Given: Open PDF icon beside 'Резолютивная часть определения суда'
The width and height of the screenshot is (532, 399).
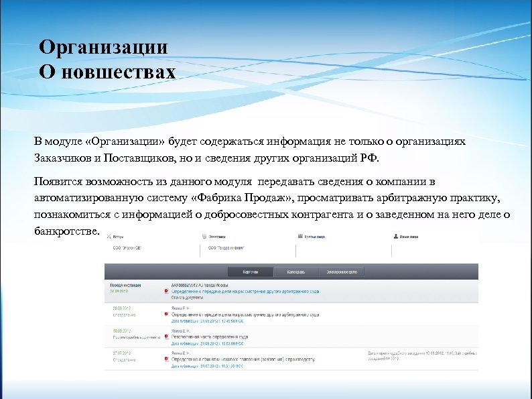Looking at the screenshot, I should [x=166, y=337].
